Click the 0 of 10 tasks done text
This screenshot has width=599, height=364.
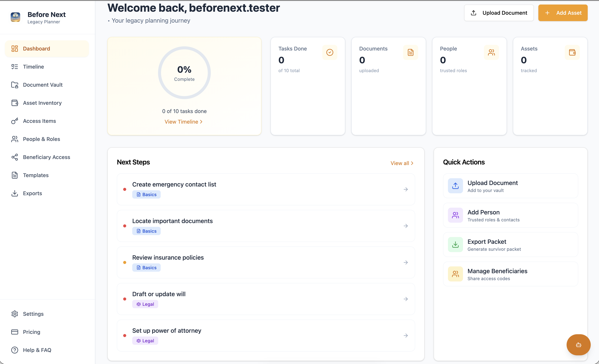[184, 111]
